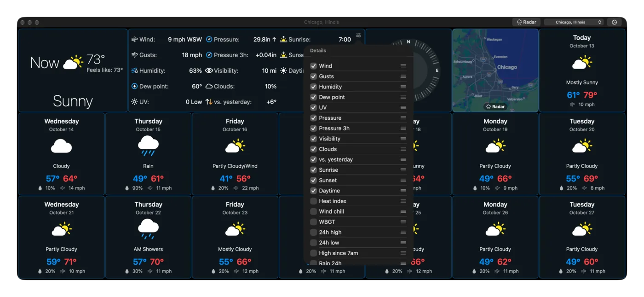
Task: Click the Humidity icon in details panel
Action: [x=134, y=70]
